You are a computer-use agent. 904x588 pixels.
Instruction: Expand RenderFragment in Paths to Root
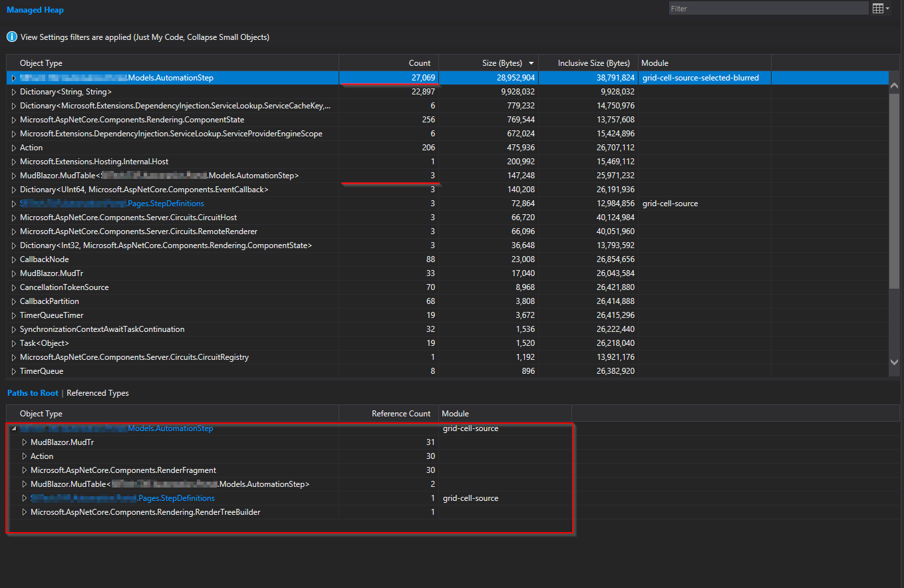pyautogui.click(x=24, y=470)
